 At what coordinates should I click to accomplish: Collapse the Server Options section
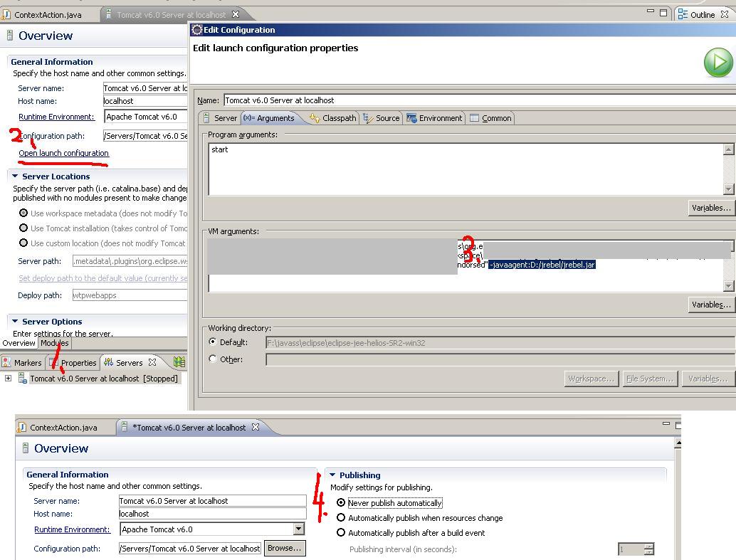point(15,321)
